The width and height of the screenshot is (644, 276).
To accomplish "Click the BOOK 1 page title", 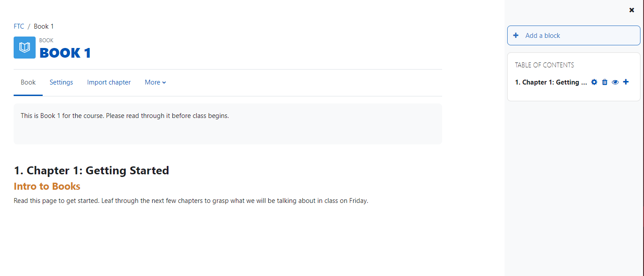I will pos(65,53).
